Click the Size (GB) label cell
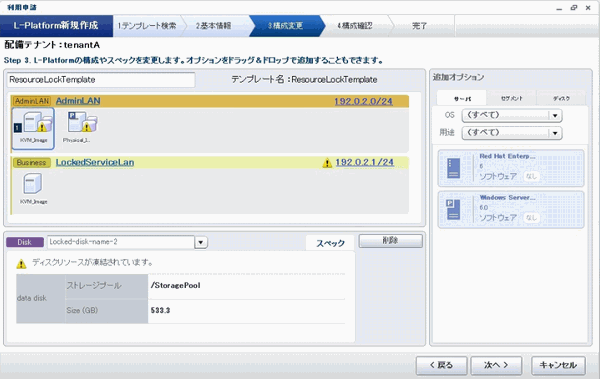This screenshot has width=600, height=379. coord(106,311)
